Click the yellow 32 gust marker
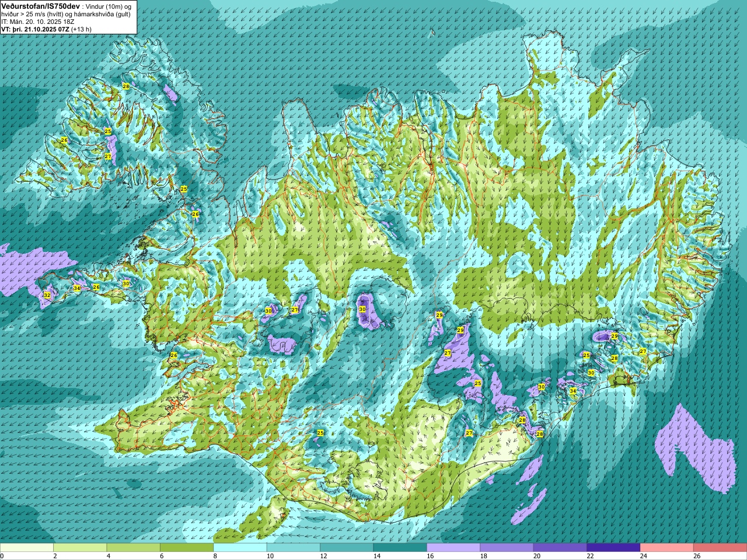Image resolution: width=747 pixels, height=560 pixels. tap(47, 296)
